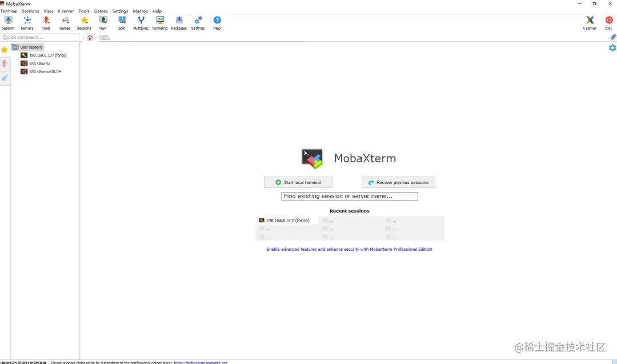Open the Tools menu
The image size is (617, 364).
pyautogui.click(x=84, y=11)
